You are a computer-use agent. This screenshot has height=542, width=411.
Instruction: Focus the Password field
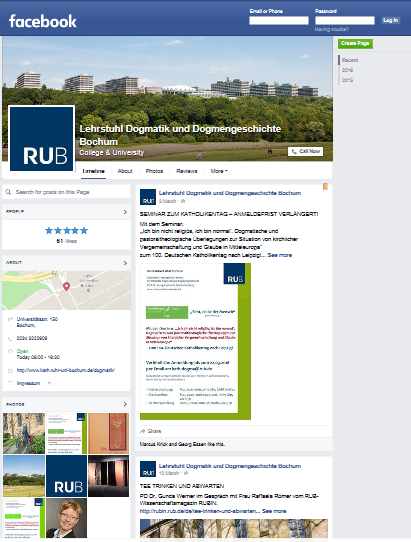click(x=345, y=21)
